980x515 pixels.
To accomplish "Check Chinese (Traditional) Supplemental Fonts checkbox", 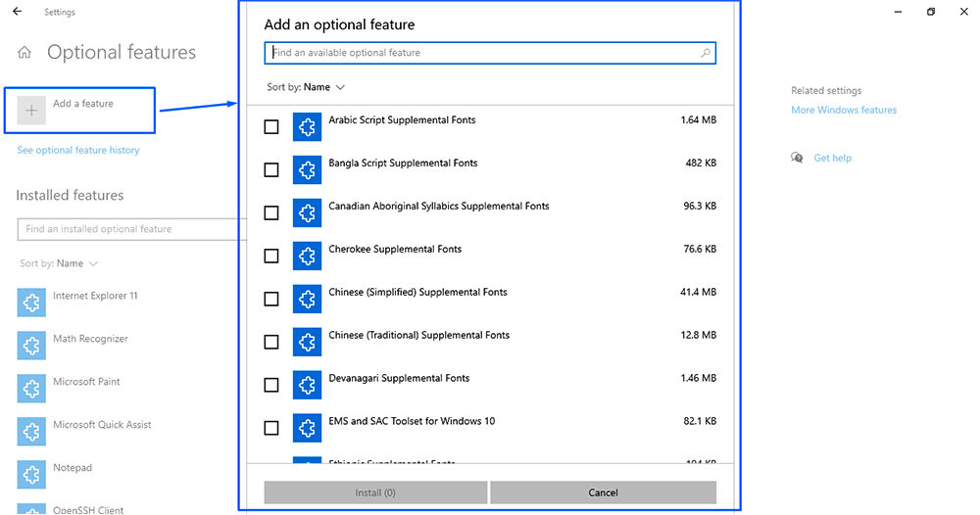I will pyautogui.click(x=271, y=342).
